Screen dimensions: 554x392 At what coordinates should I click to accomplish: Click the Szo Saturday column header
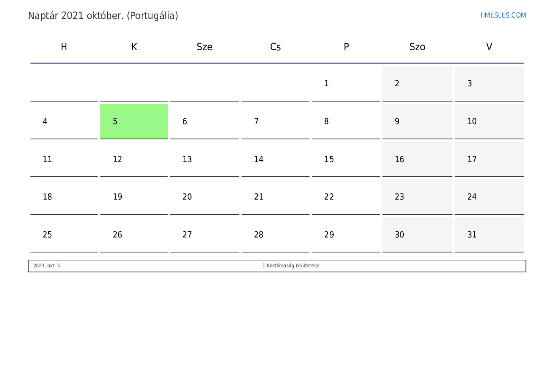click(417, 47)
